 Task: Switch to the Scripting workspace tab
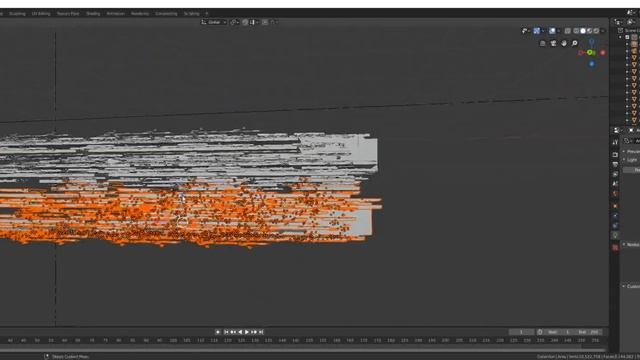coord(191,13)
